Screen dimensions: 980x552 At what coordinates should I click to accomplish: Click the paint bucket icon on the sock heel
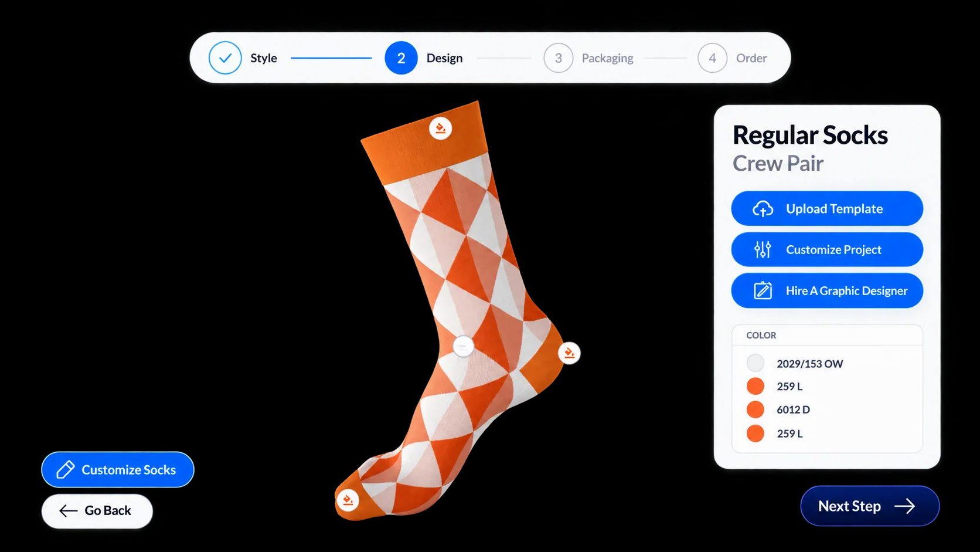[569, 353]
